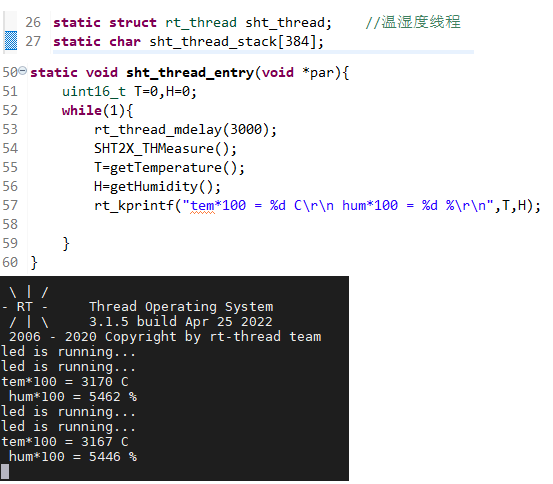553x484 pixels.
Task: Click the uint16_t type on line 51
Action: point(93,92)
